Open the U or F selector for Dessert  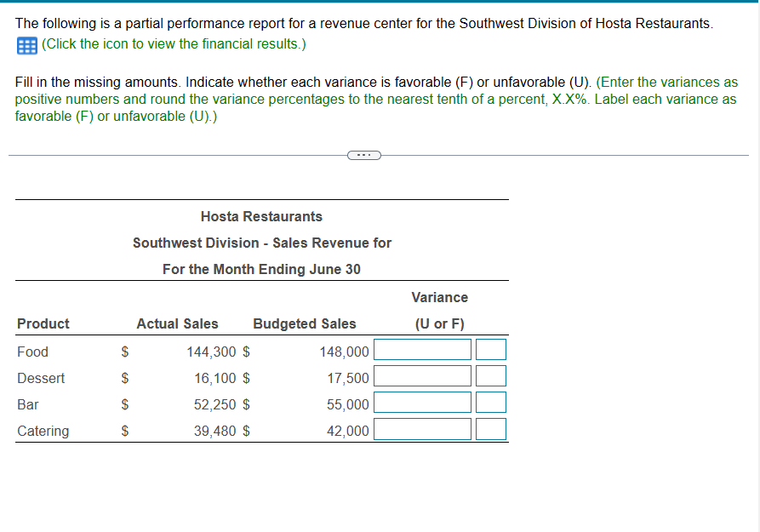click(x=492, y=375)
